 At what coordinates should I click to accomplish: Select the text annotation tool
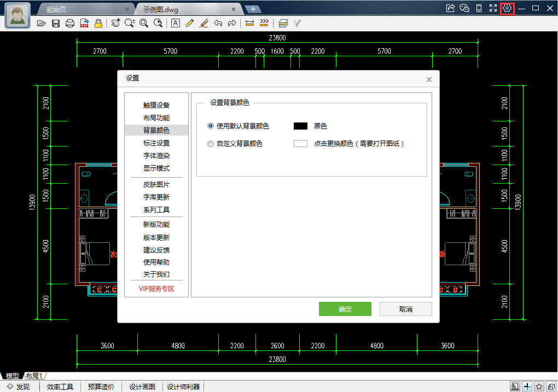[176, 23]
